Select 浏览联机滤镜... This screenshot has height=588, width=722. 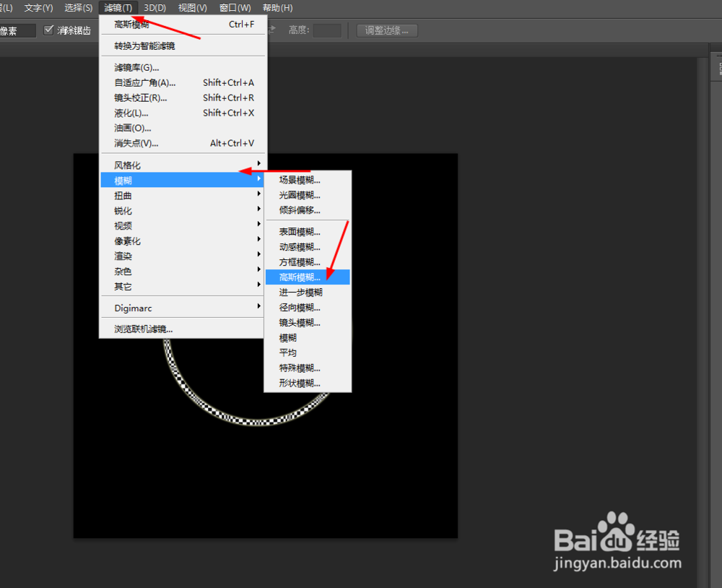click(x=182, y=329)
